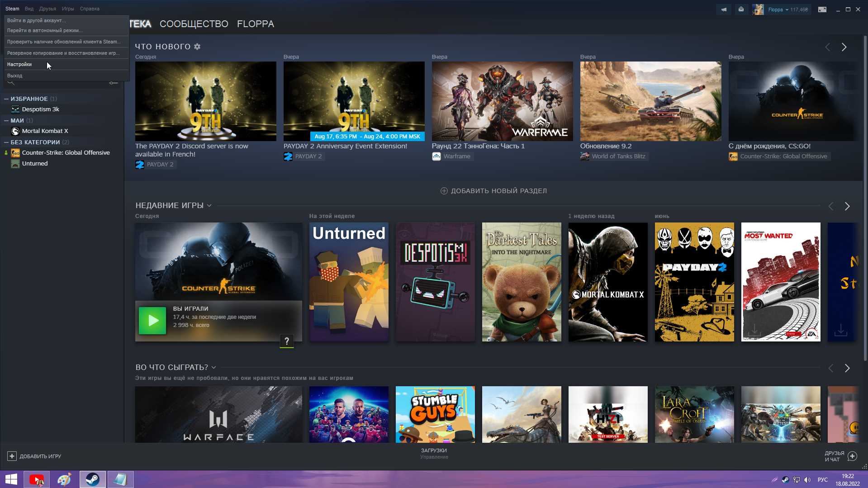Open the Игры menu
The height and width of the screenshot is (488, 868).
click(x=68, y=9)
